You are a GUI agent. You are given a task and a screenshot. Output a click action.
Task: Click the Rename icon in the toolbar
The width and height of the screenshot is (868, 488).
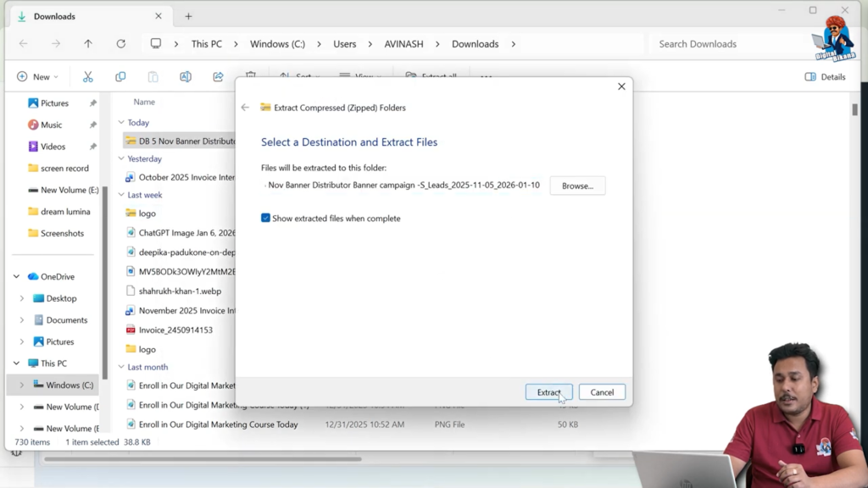[186, 76]
